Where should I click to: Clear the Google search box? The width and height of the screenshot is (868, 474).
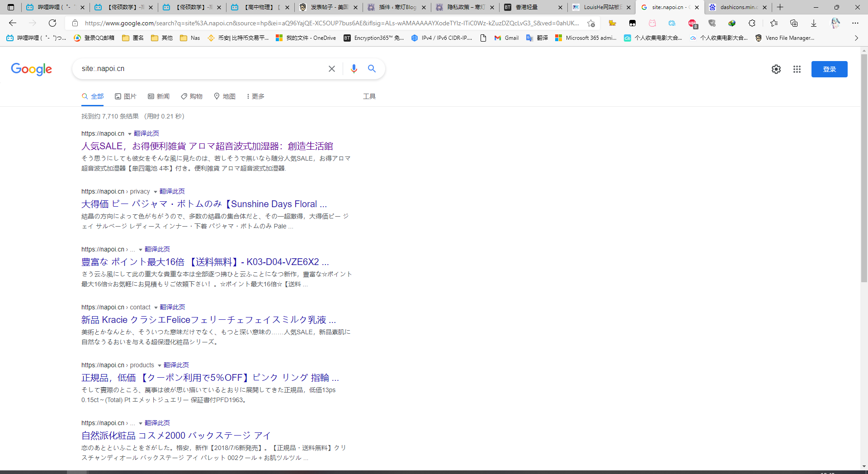coord(332,69)
